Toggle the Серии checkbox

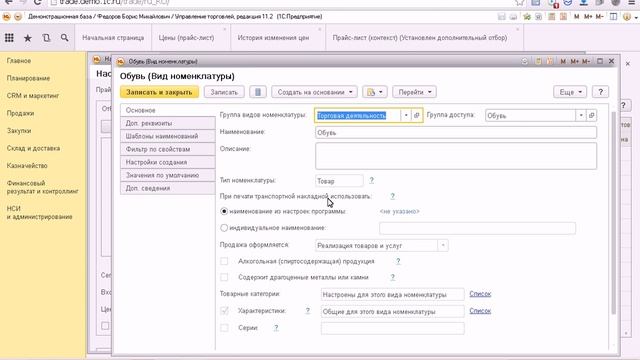[x=224, y=328]
